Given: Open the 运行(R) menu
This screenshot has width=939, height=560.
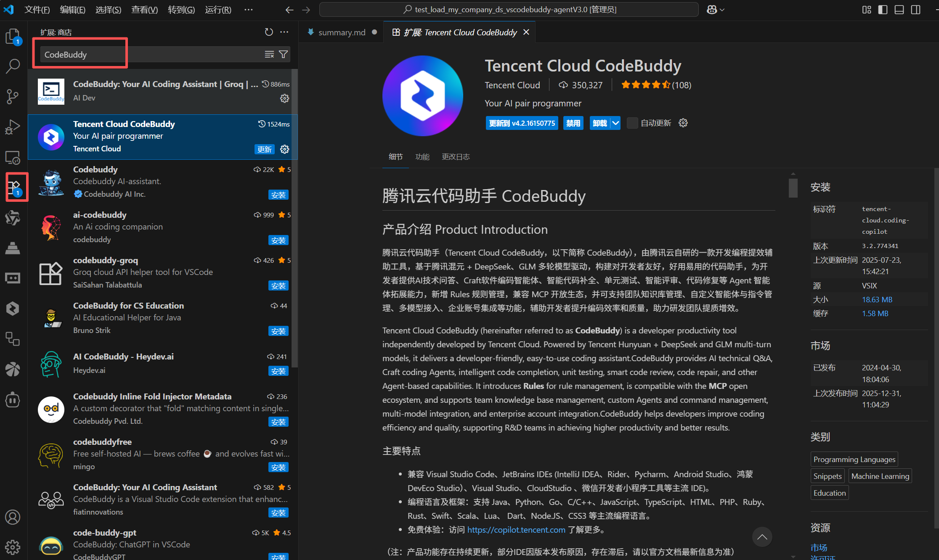Looking at the screenshot, I should pyautogui.click(x=218, y=10).
